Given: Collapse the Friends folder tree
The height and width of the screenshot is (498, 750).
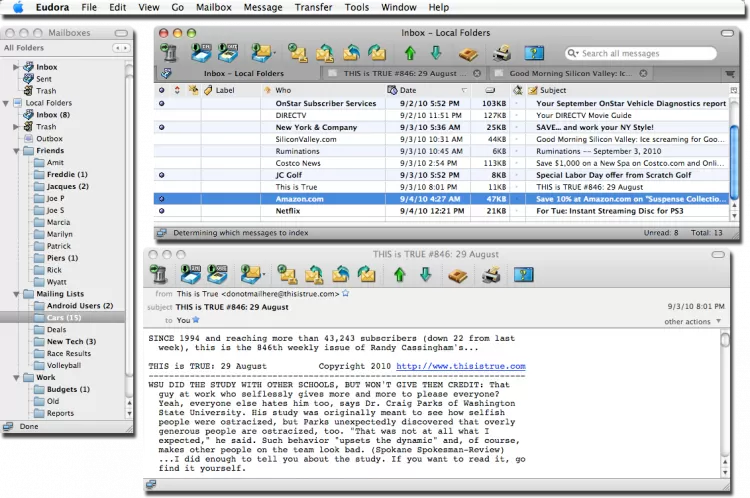Looking at the screenshot, I should (x=17, y=151).
